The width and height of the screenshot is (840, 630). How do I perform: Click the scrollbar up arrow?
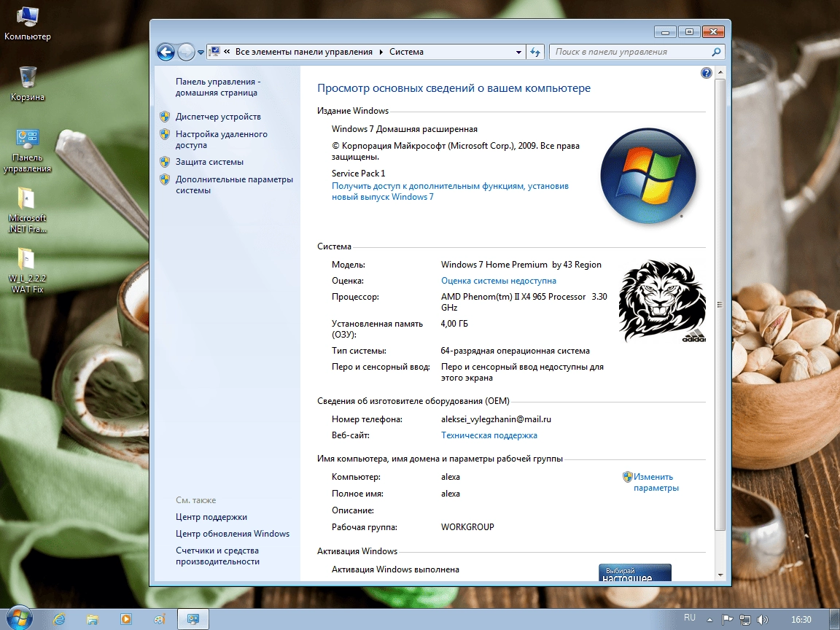pyautogui.click(x=720, y=72)
